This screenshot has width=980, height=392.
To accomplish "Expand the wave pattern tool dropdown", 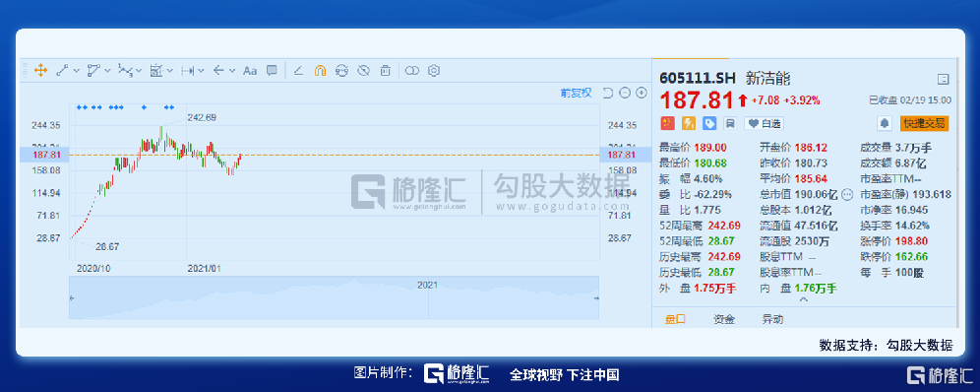I will (139, 71).
